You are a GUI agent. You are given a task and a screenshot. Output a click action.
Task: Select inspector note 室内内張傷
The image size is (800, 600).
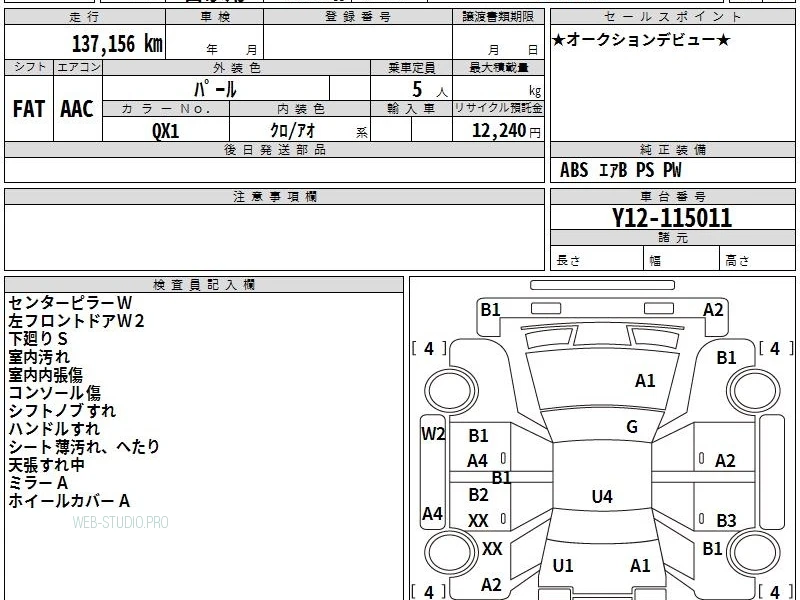[45, 375]
